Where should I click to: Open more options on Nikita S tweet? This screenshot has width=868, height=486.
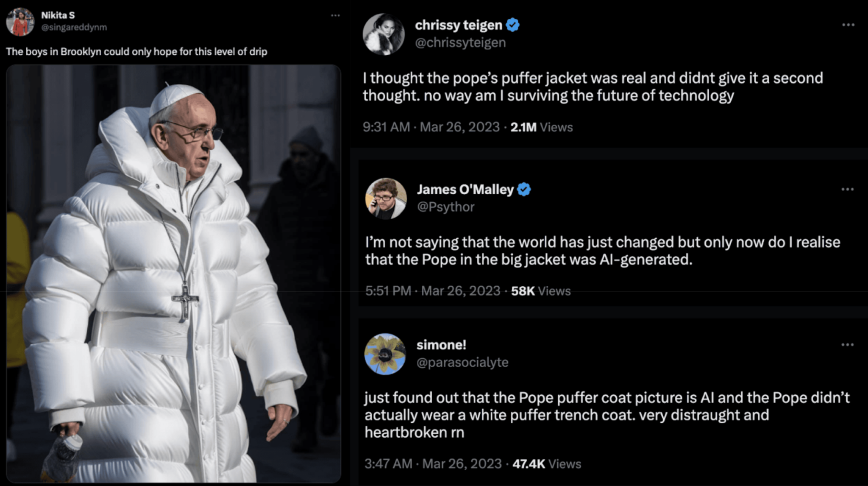(335, 15)
